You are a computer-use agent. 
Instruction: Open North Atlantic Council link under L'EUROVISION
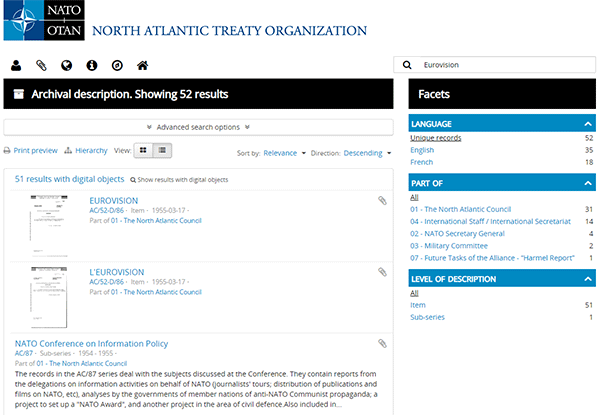pos(156,292)
